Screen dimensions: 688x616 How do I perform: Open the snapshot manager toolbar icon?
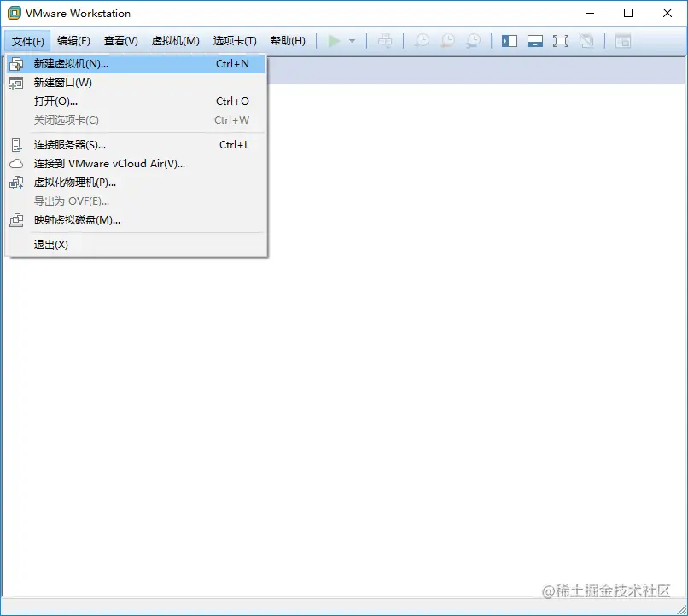473,41
